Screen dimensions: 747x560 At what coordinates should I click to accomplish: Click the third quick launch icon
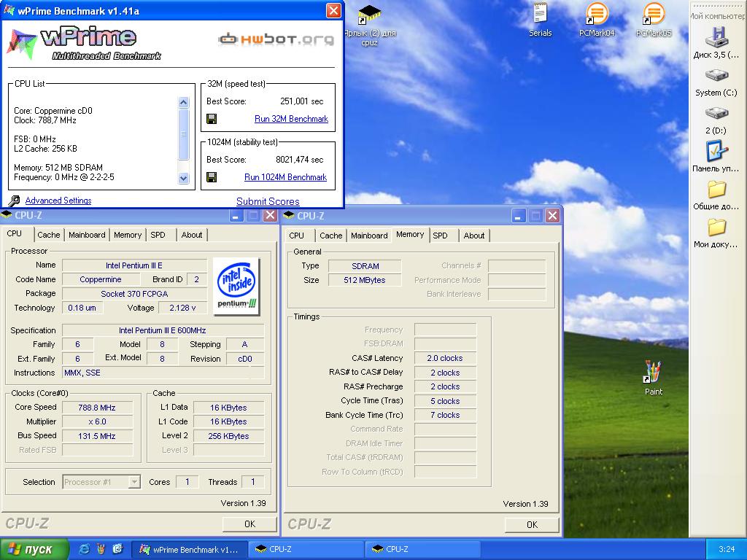coord(117,549)
